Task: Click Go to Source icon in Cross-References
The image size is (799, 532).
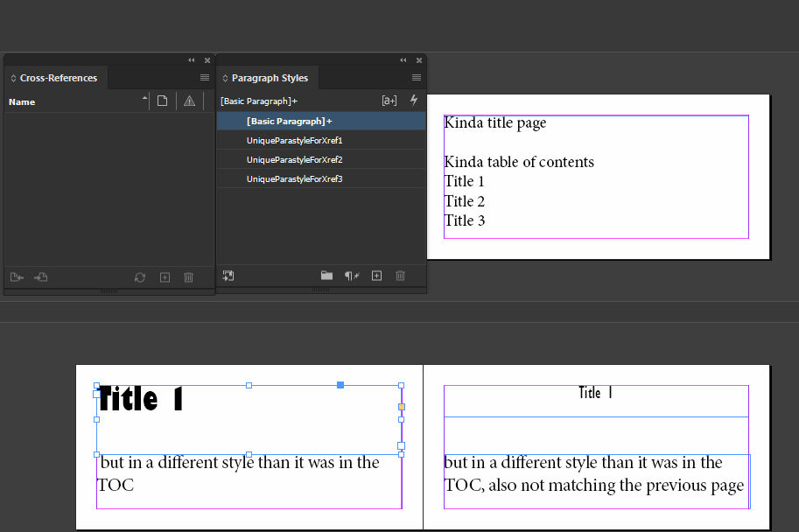Action: [x=17, y=277]
